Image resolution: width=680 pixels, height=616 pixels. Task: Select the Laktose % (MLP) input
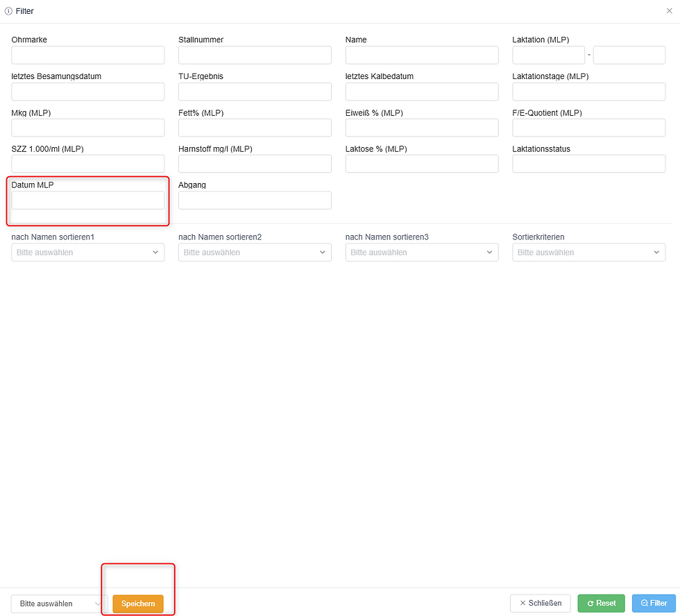click(422, 164)
